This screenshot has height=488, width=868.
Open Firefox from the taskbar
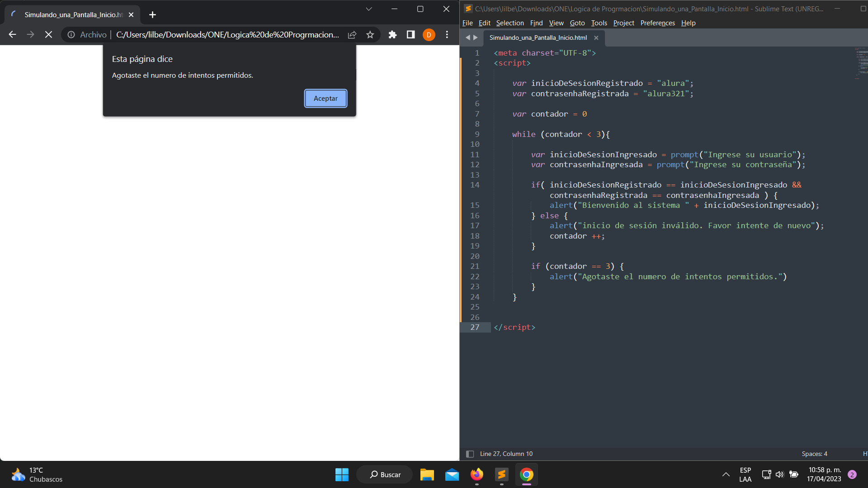tap(476, 474)
